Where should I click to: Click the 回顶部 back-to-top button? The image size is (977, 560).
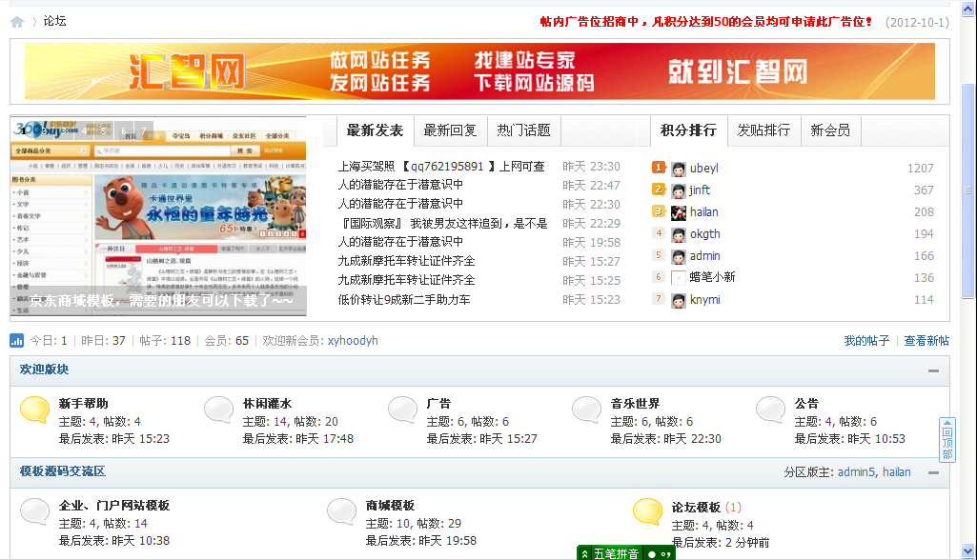point(946,440)
